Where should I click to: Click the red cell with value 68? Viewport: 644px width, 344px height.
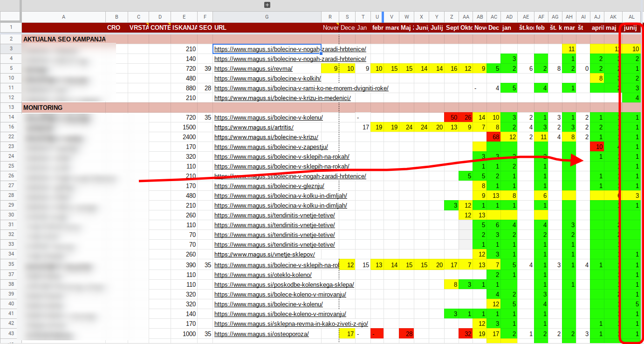(493, 137)
